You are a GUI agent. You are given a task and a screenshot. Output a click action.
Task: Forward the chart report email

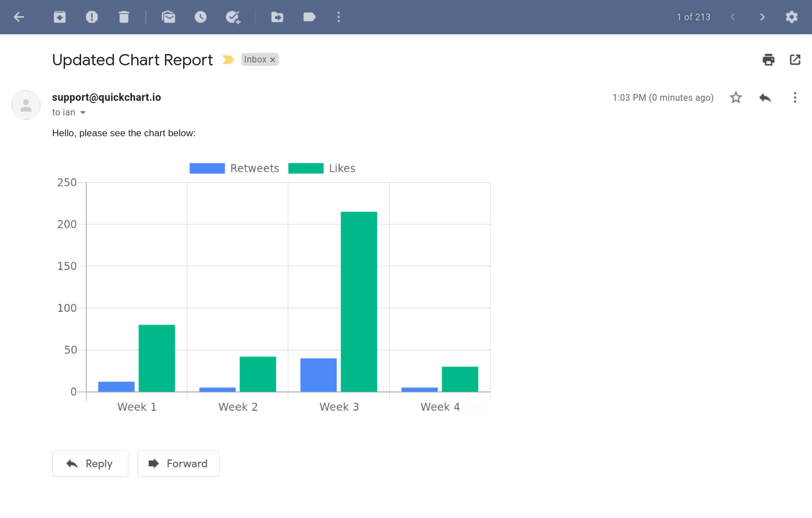click(x=178, y=463)
